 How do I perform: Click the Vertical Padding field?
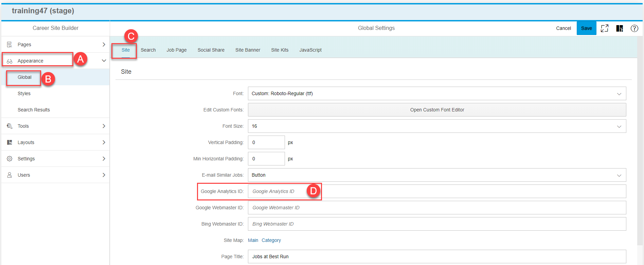click(x=266, y=142)
